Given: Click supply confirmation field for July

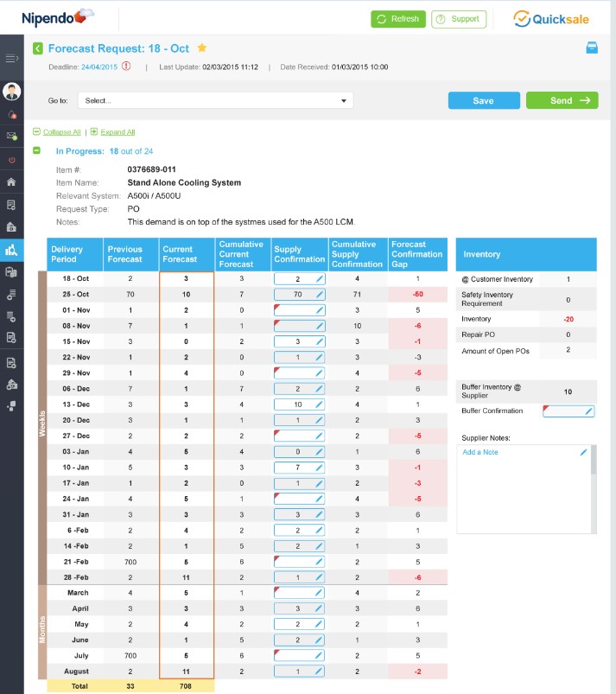Looking at the screenshot, I should [299, 655].
